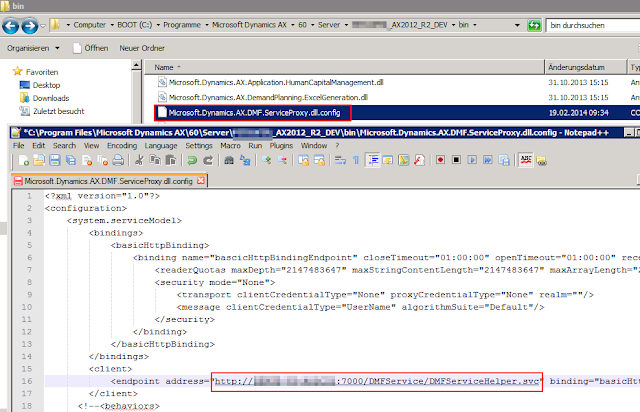The width and height of the screenshot is (640, 412).
Task: Sort files by the Name column header
Action: tap(344, 67)
